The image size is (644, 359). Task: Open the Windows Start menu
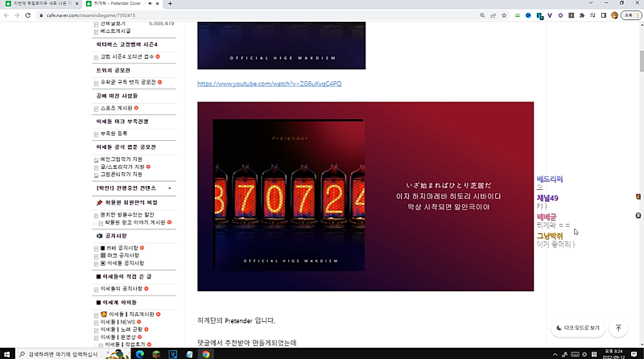(x=6, y=354)
